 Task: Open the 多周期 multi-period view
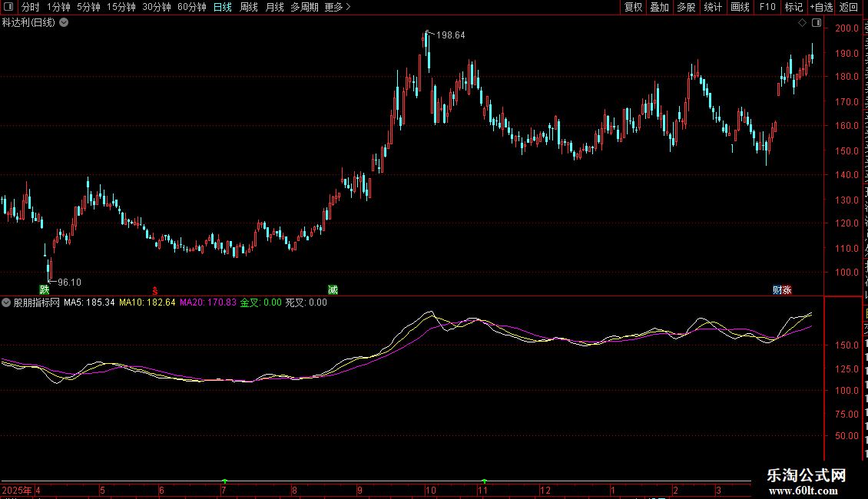click(304, 7)
